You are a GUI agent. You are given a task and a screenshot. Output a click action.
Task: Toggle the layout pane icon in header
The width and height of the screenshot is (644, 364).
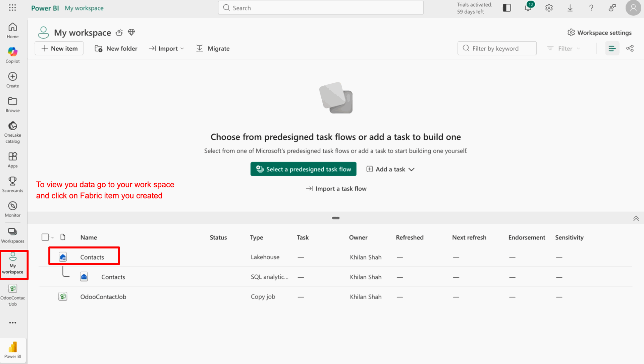click(x=507, y=8)
